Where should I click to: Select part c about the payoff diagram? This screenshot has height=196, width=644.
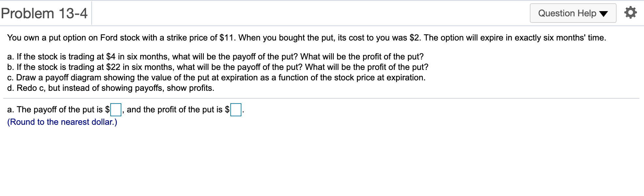(x=216, y=77)
